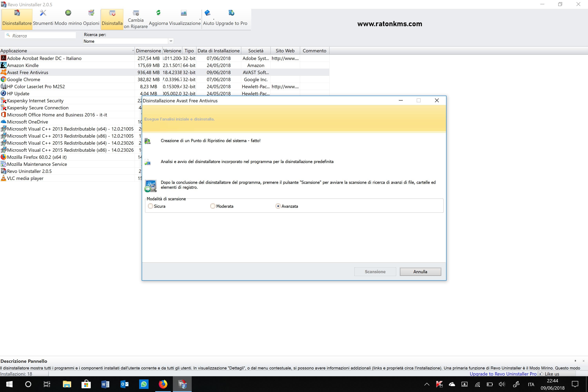The height and width of the screenshot is (392, 588).
Task: Open Word from the taskbar
Action: [105, 384]
